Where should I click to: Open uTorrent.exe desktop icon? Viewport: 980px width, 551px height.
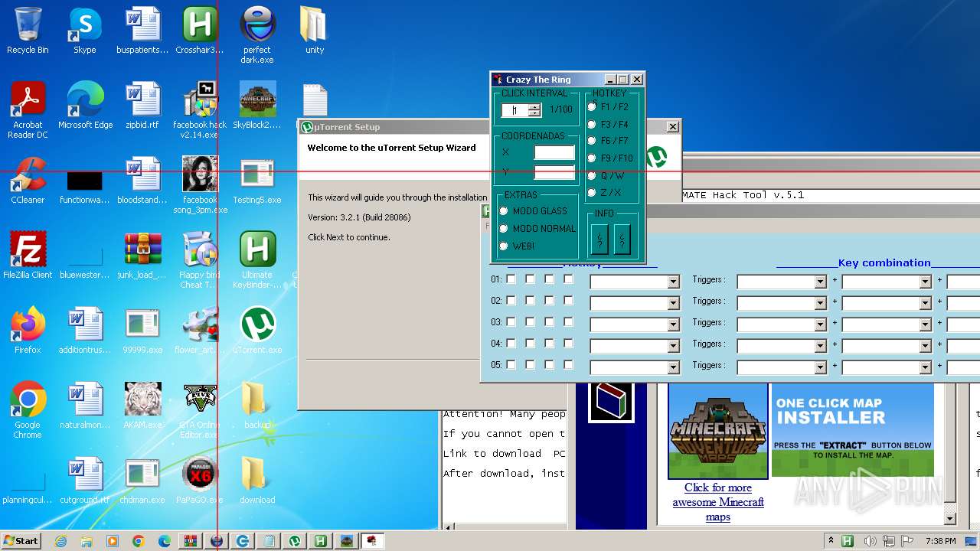[257, 331]
